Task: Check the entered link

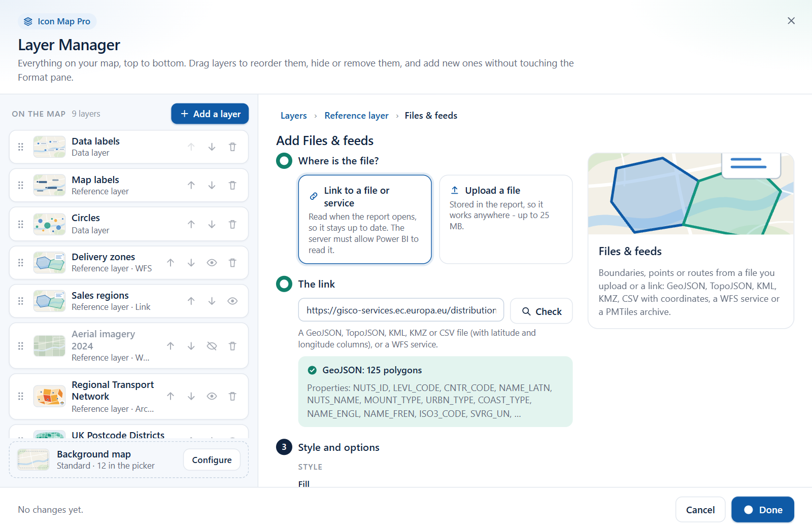Action: (541, 311)
